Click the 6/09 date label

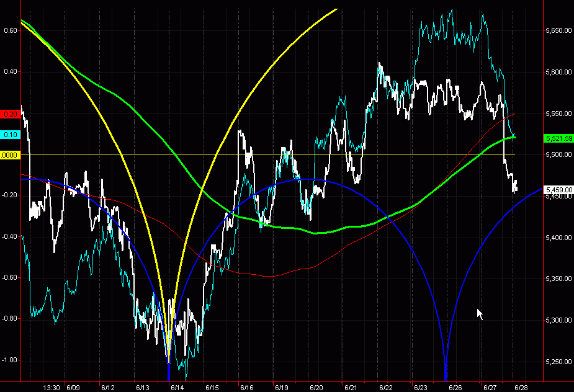(73, 388)
